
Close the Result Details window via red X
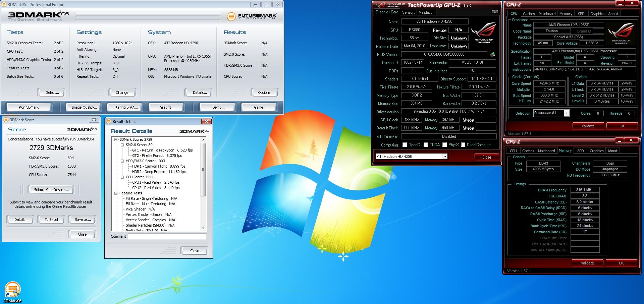[x=206, y=121]
